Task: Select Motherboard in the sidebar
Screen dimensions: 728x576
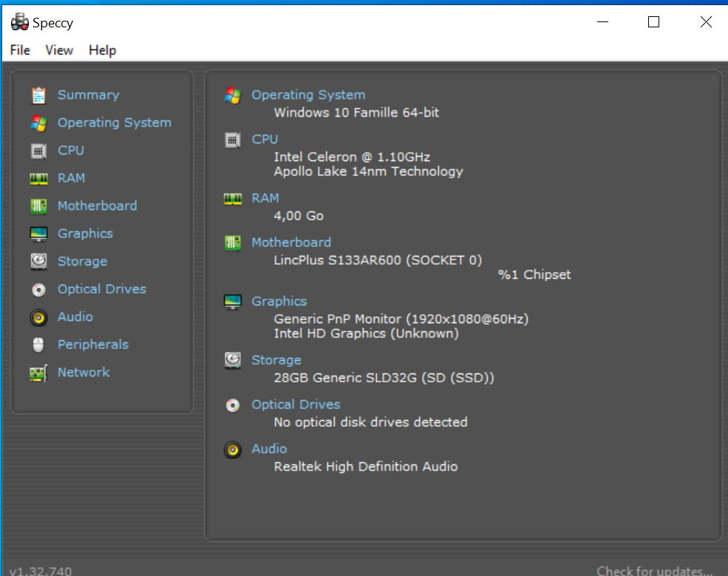Action: [97, 206]
